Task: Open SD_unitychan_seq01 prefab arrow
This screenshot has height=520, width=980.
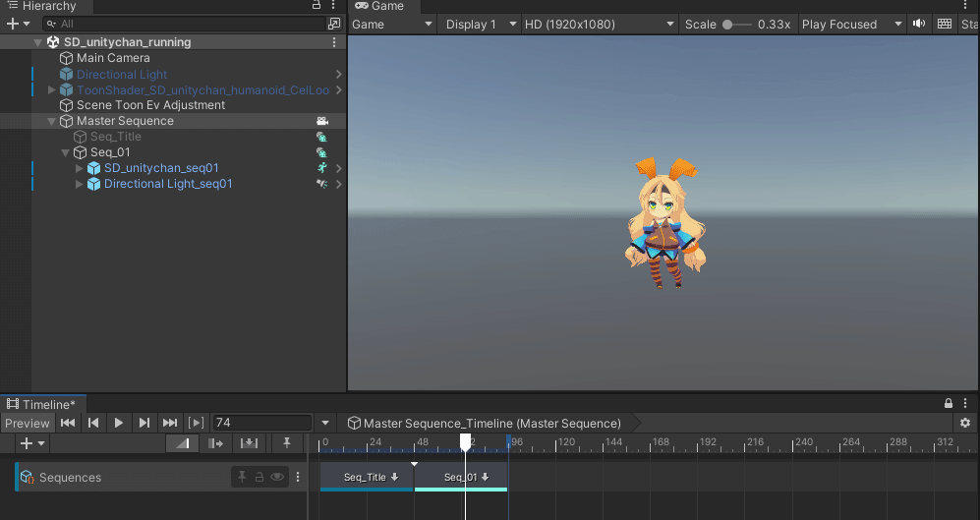Action: [x=339, y=168]
